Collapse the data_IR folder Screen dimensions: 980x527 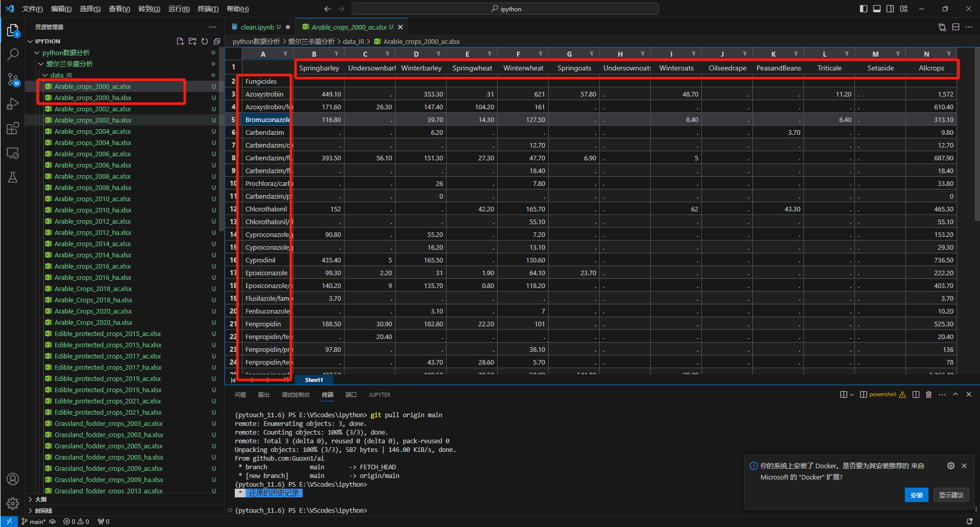(x=45, y=75)
